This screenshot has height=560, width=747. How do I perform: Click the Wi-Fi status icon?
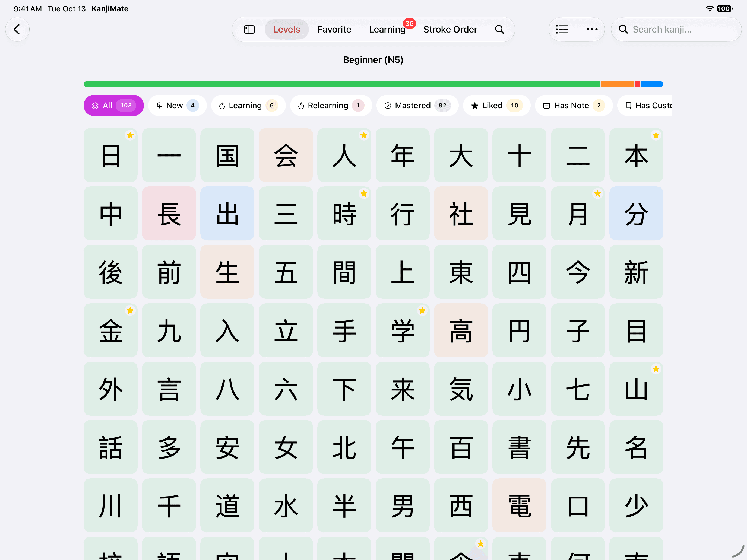click(x=710, y=9)
